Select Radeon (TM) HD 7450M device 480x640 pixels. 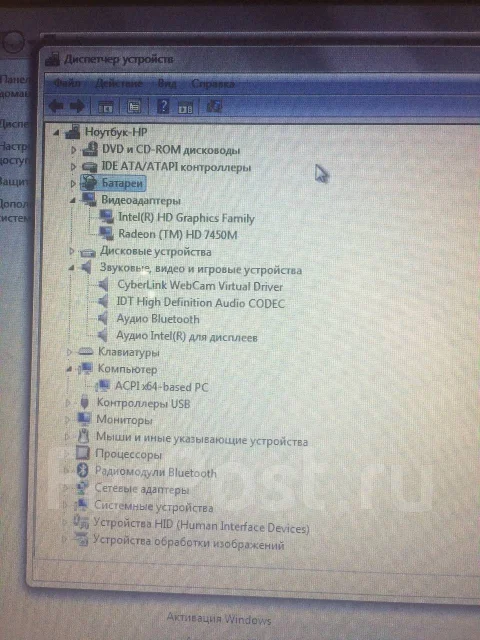[178, 234]
